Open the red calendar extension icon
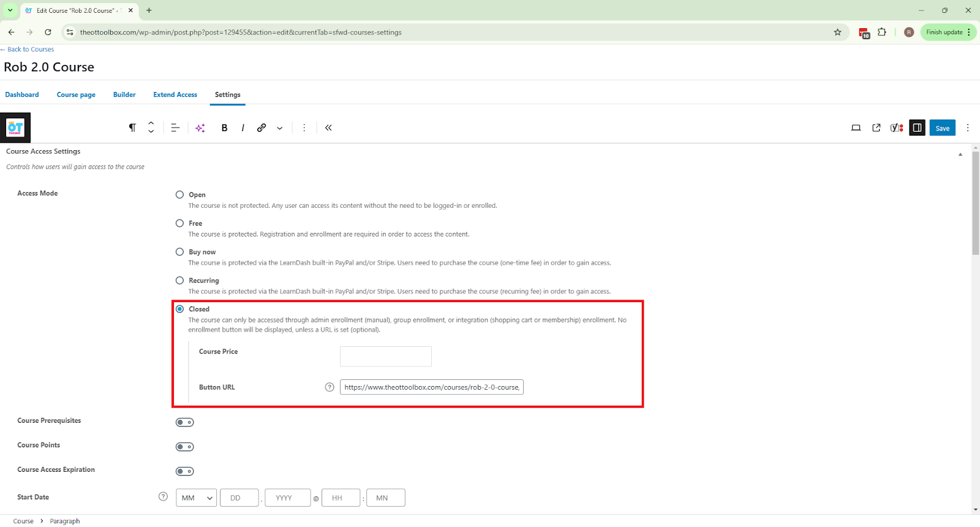980x527 pixels. (x=864, y=32)
